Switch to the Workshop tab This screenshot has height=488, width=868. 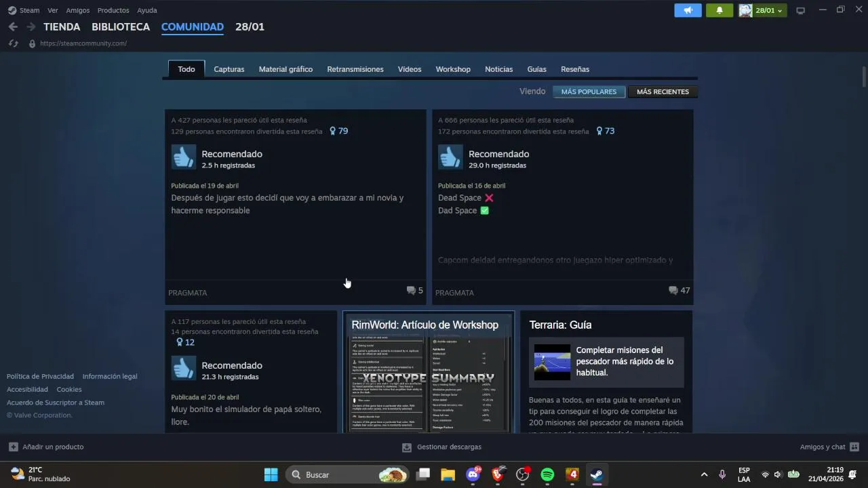pyautogui.click(x=453, y=69)
